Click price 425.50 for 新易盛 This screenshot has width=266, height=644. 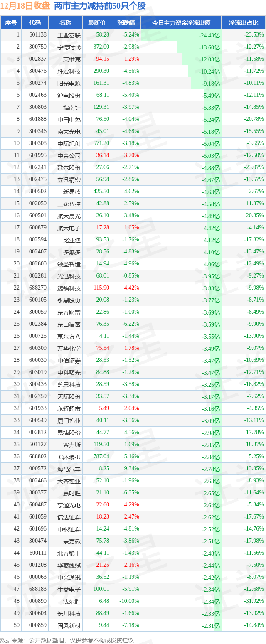[101, 192]
